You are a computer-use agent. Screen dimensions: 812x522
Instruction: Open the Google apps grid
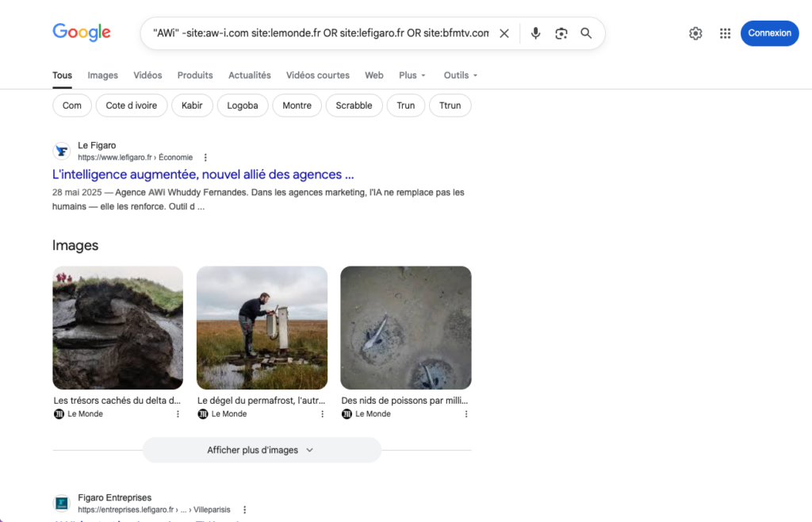(x=725, y=33)
